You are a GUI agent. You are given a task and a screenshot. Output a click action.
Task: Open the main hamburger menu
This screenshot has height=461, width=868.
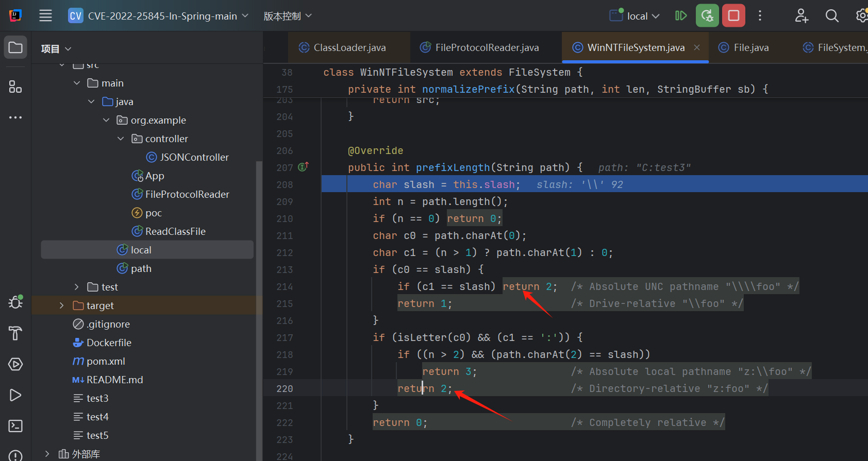click(x=45, y=15)
